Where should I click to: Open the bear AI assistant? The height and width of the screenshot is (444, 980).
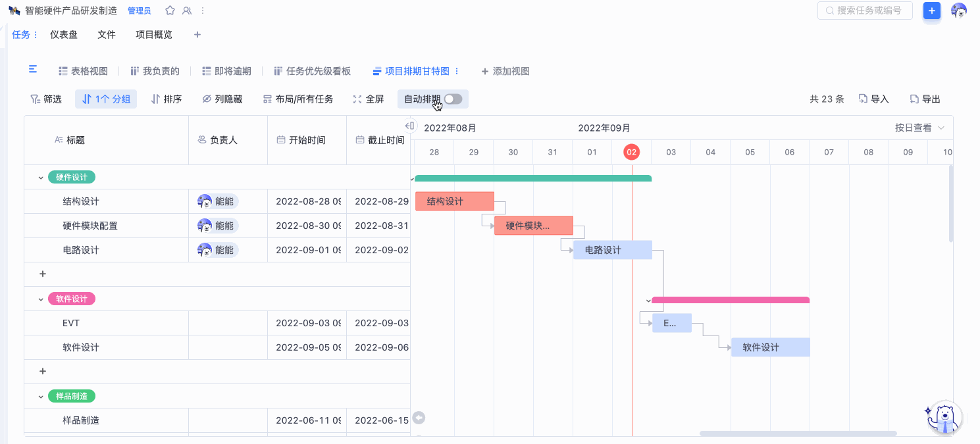coord(944,418)
